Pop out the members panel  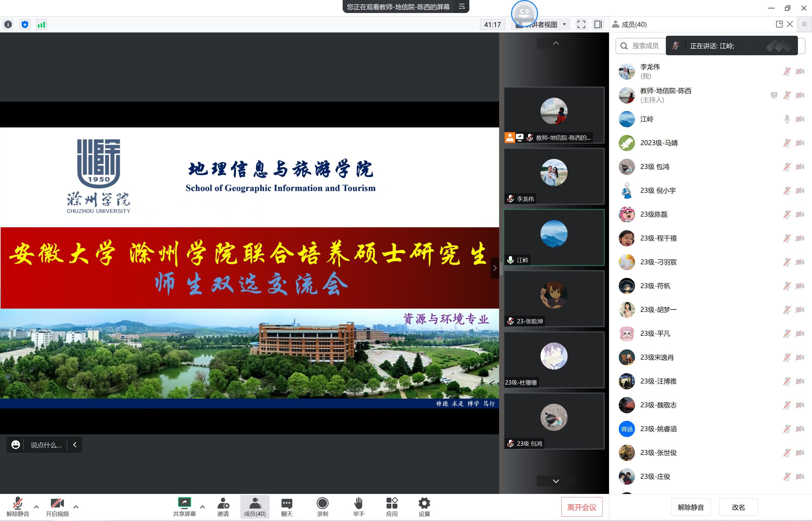point(779,24)
